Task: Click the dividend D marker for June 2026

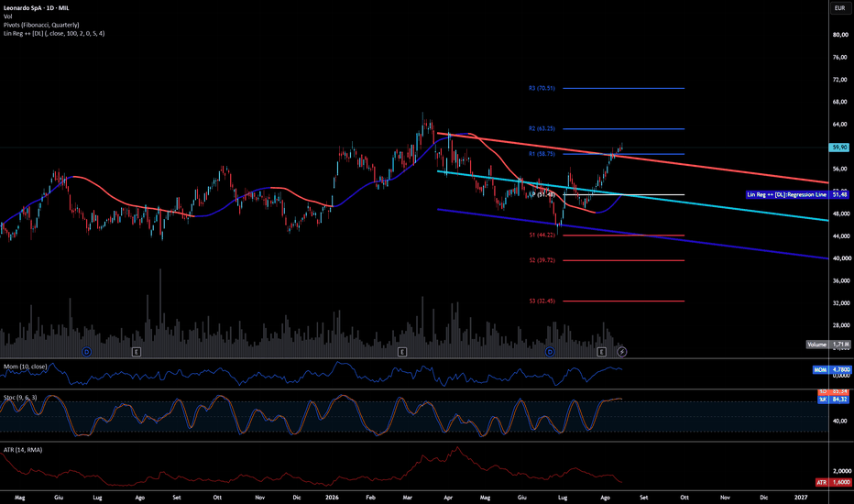Action: (550, 352)
